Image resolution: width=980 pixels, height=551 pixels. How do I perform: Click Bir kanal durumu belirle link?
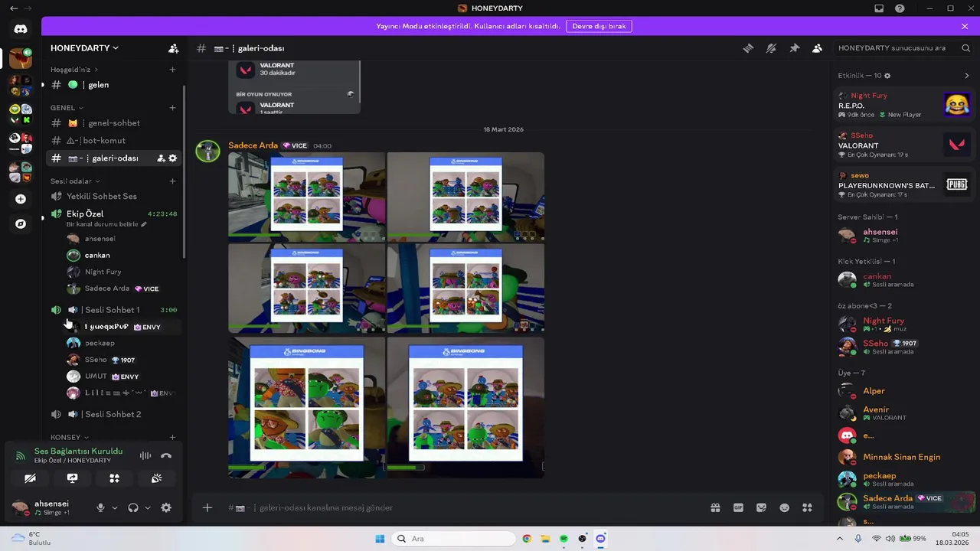[x=106, y=224]
